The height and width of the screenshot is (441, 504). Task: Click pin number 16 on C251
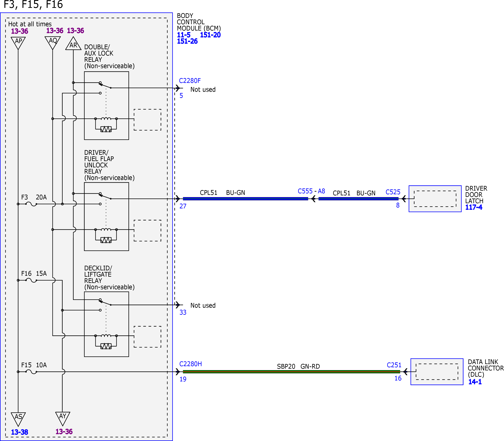point(398,379)
